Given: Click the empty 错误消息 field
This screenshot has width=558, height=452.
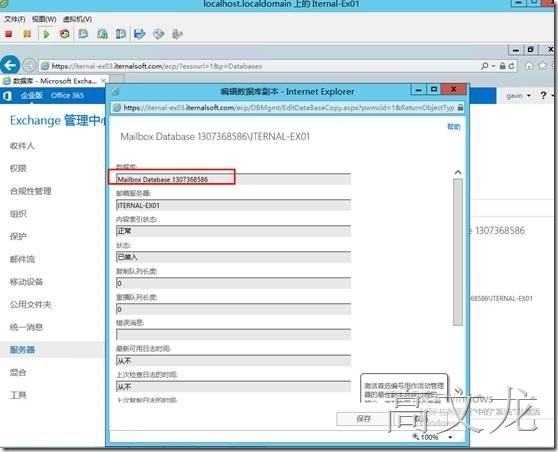Looking at the screenshot, I should click(233, 335).
